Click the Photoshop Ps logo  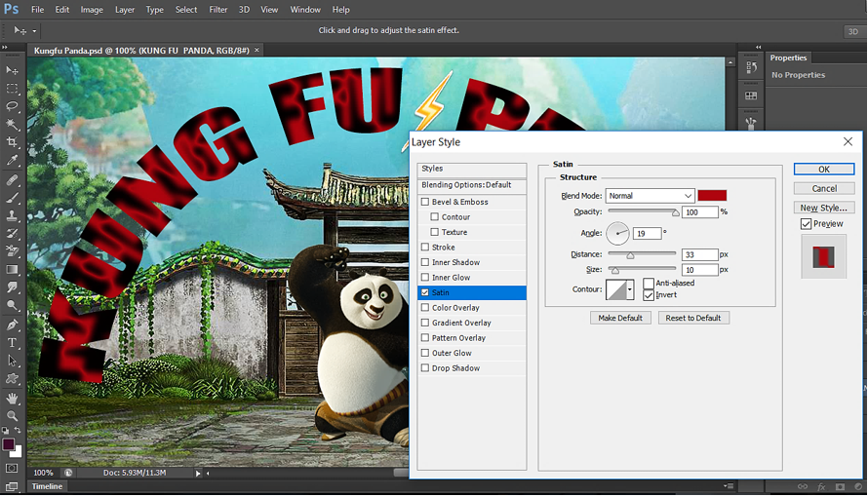pyautogui.click(x=11, y=10)
